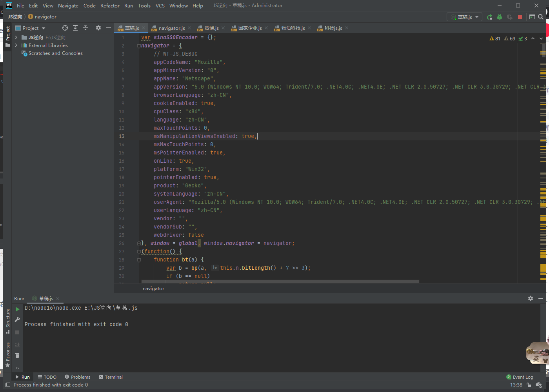The image size is (549, 392).
Task: Toggle tool window bars icon bottom-left
Action: [8, 385]
